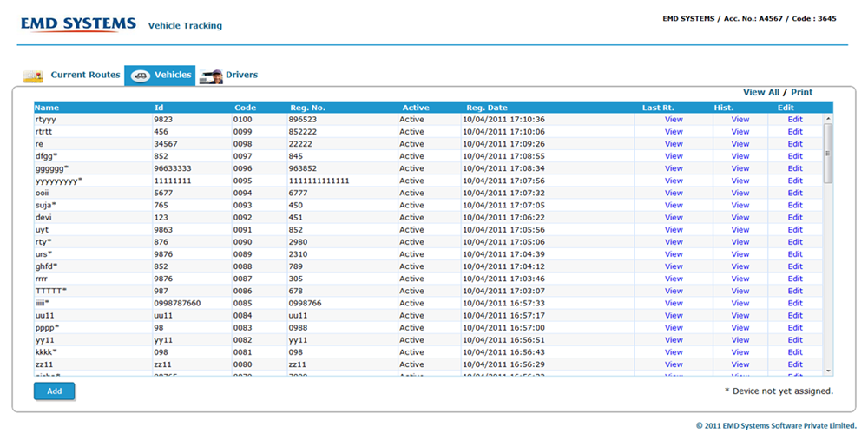
Task: Click the Name column header
Action: [x=47, y=108]
